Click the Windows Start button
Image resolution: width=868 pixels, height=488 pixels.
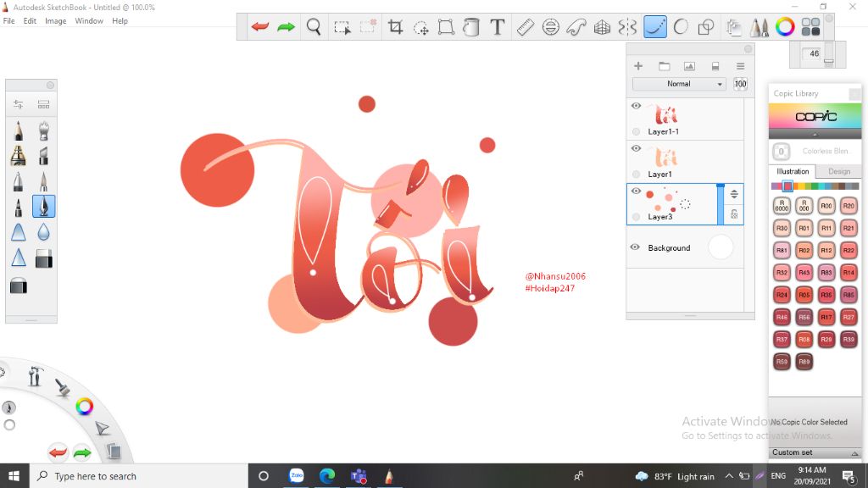coord(14,476)
